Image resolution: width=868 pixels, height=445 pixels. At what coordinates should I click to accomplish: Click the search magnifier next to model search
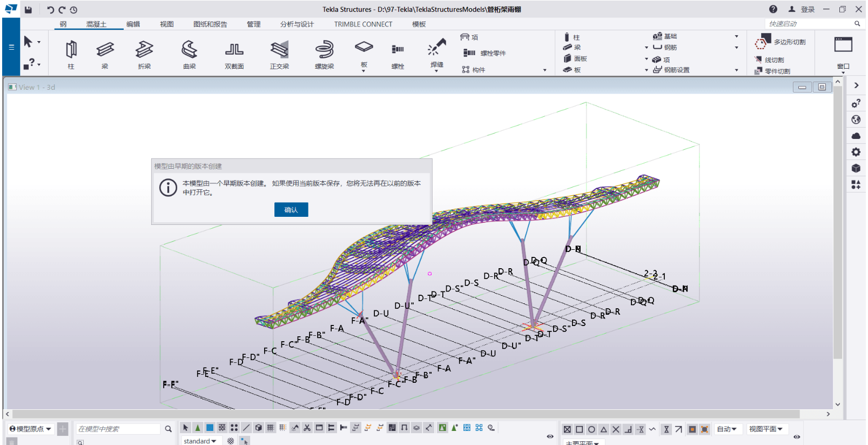click(168, 429)
